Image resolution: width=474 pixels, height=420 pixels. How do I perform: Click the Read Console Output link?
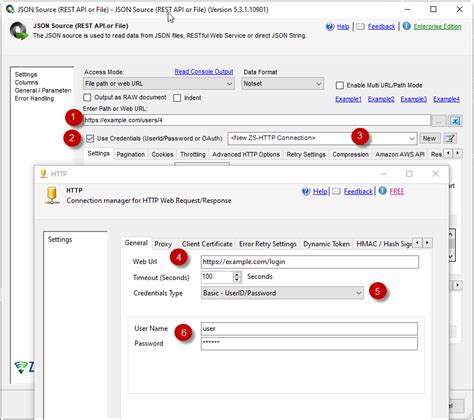click(x=204, y=72)
